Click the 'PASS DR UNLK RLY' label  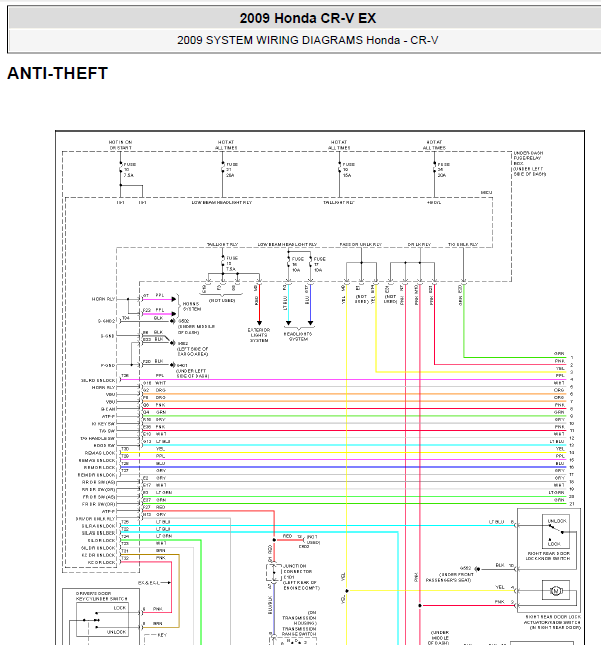pyautogui.click(x=361, y=244)
